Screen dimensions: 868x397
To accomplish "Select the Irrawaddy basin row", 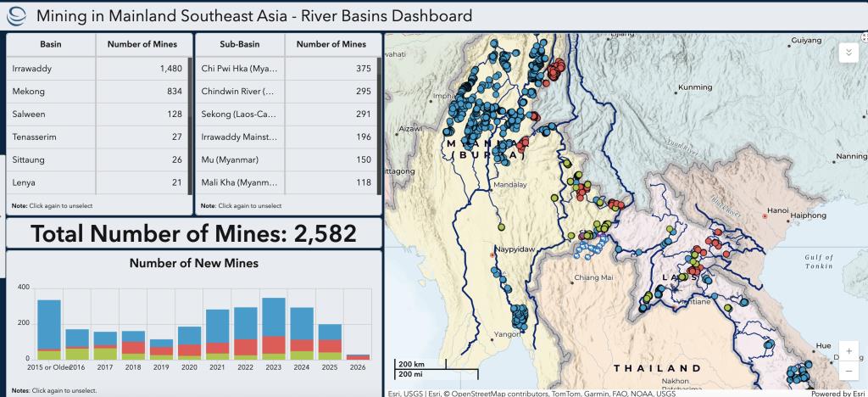I will (x=97, y=69).
